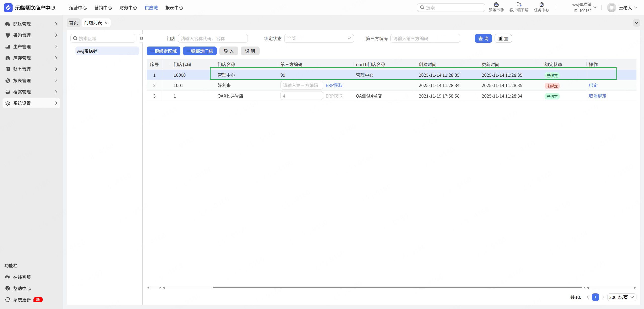
Task: Switch to the 首页 tab
Action: coord(73,23)
